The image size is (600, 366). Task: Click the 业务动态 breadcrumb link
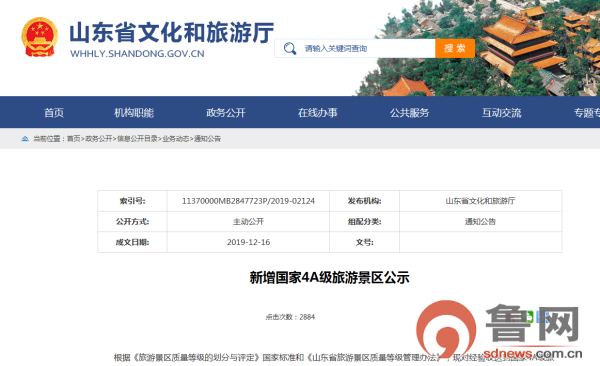point(176,139)
